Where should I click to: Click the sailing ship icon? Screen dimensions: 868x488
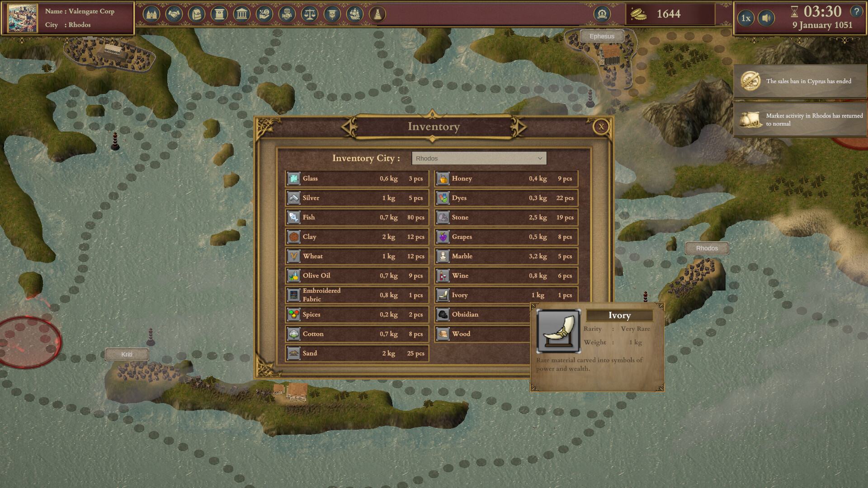355,14
